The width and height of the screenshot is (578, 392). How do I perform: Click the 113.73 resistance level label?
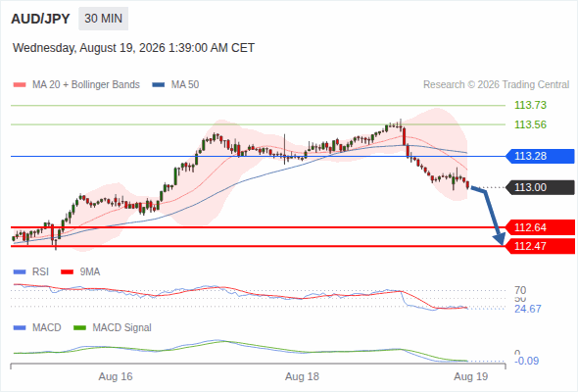pos(530,105)
